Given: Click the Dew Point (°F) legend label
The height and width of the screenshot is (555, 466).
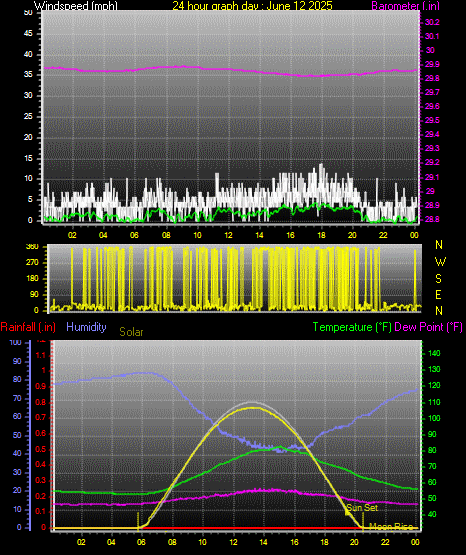Looking at the screenshot, I should coord(428,327).
